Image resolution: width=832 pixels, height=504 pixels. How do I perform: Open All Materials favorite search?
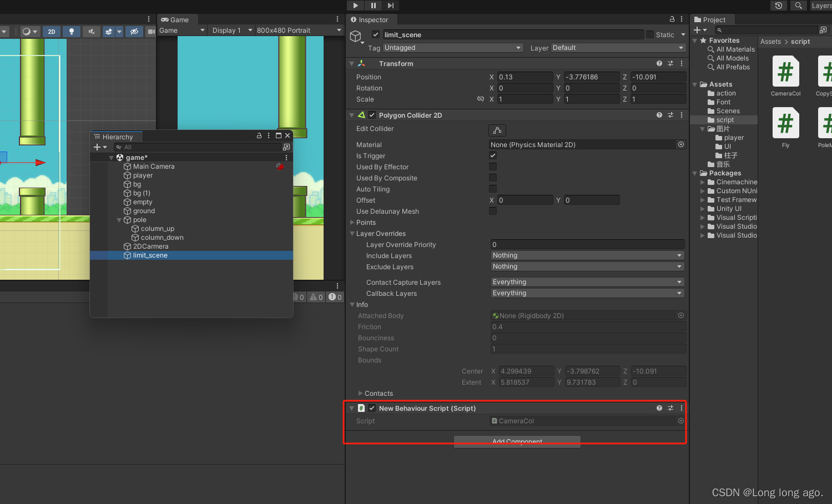click(x=735, y=49)
